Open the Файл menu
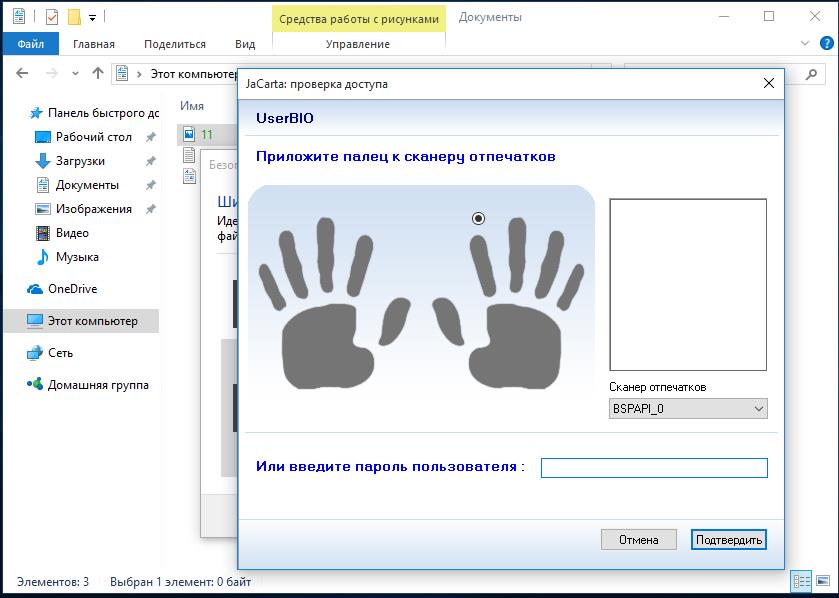839x598 pixels. click(x=30, y=44)
